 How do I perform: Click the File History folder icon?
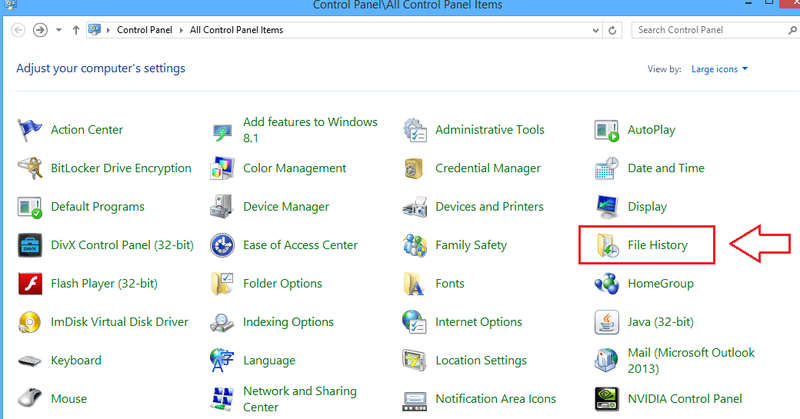click(607, 245)
